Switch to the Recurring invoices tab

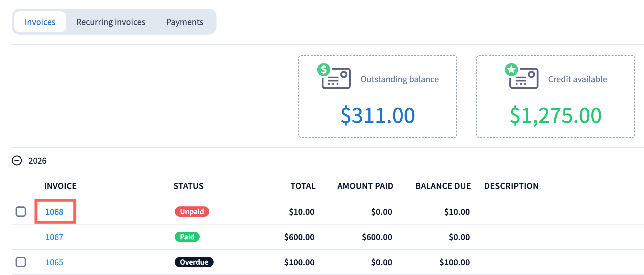tap(111, 22)
